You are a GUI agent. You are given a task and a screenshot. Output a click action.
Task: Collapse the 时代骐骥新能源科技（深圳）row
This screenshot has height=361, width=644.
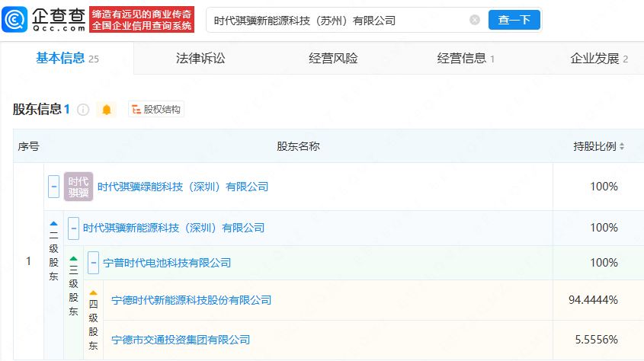click(73, 228)
